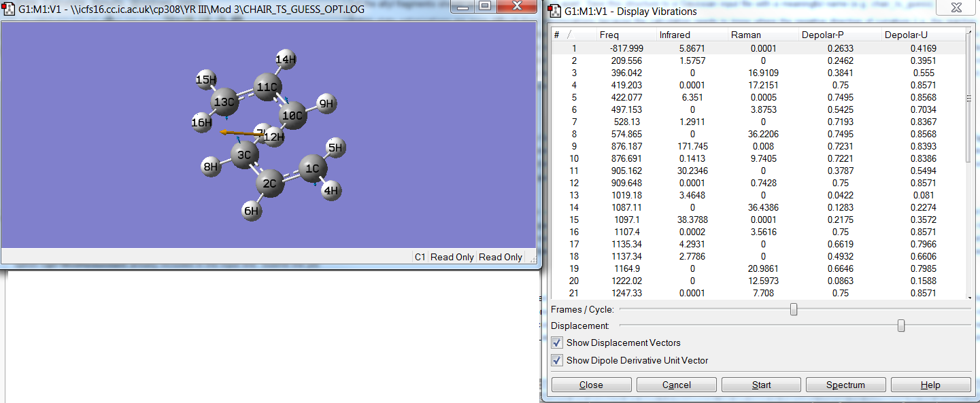Toggle Show Displacement Vectors checkbox
This screenshot has height=403, width=980.
557,343
